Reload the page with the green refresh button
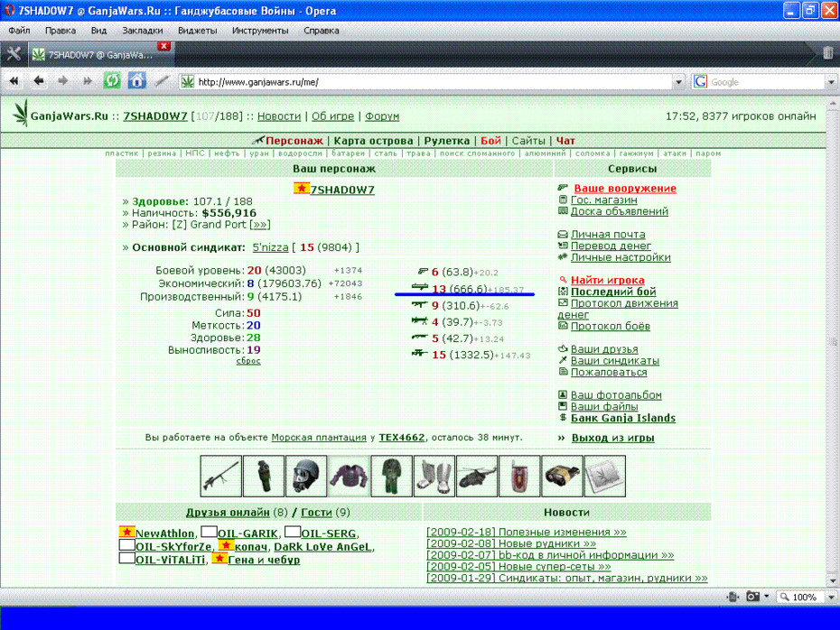The width and height of the screenshot is (840, 630). [112, 81]
